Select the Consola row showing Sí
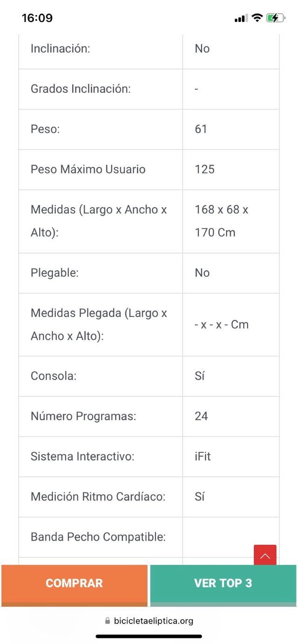The height and width of the screenshot is (644, 298). (x=149, y=376)
